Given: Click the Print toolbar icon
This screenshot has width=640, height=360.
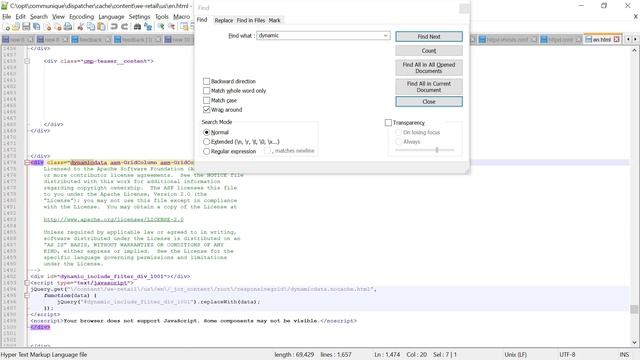Looking at the screenshot, I should (x=68, y=27).
